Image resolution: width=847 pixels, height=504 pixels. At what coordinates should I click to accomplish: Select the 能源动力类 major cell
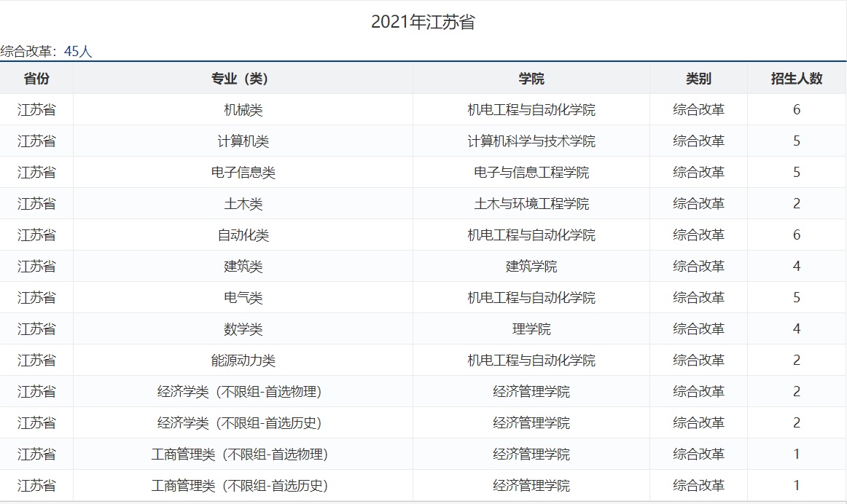[243, 361]
